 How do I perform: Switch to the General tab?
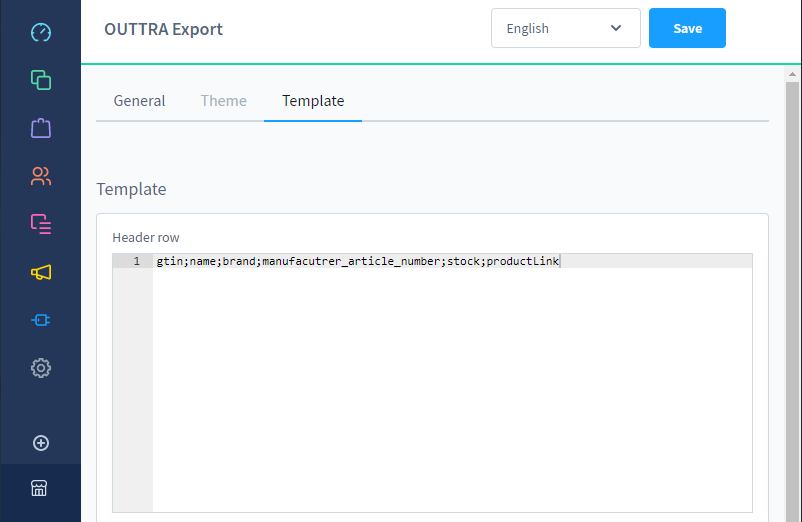coord(139,101)
